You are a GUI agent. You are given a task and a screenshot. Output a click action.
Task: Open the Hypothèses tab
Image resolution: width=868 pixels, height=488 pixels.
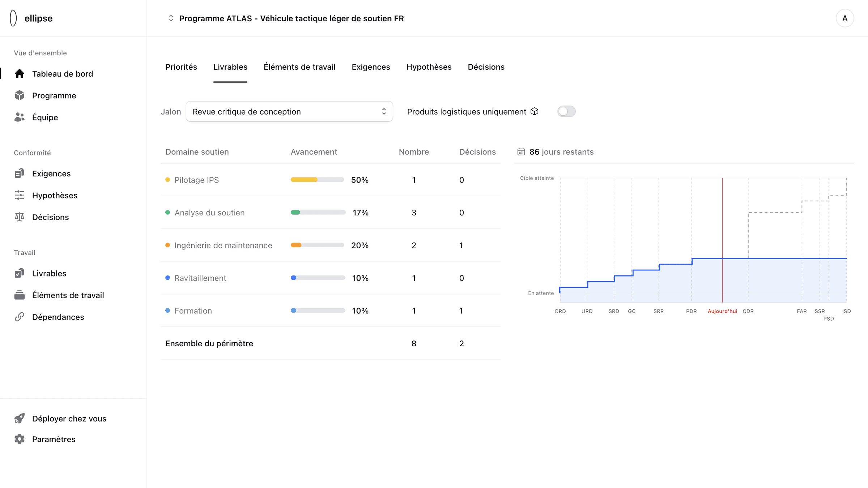429,67
